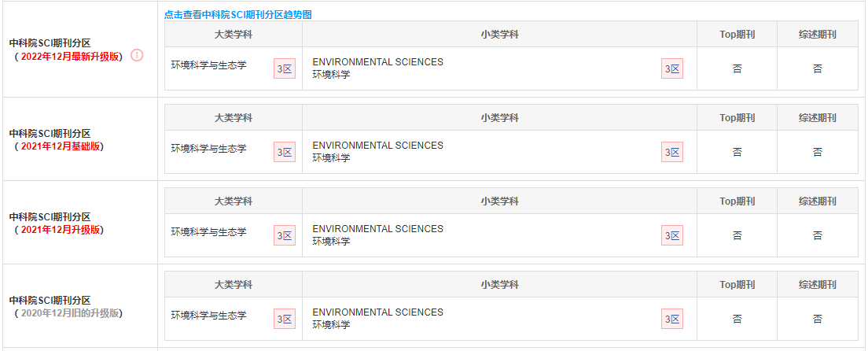The image size is (868, 351).
Task: Click 3区 badge for ENVIRONMENTAL SCIENCES in 2020年12月旧的升级版
Action: coord(672,320)
